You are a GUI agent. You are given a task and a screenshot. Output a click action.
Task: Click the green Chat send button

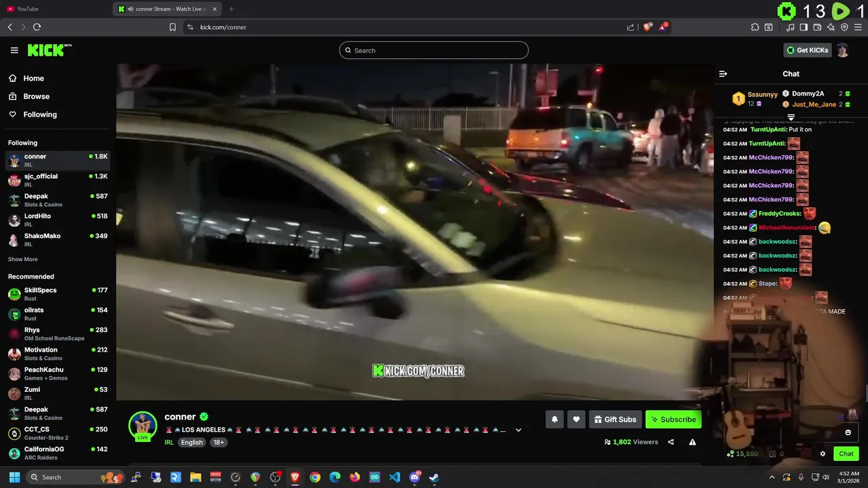[x=846, y=453]
